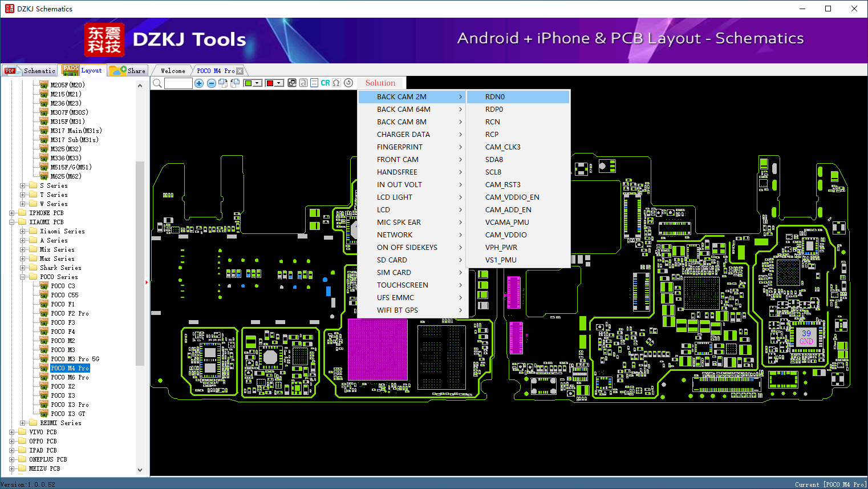Click the blue component outline icon

click(314, 83)
